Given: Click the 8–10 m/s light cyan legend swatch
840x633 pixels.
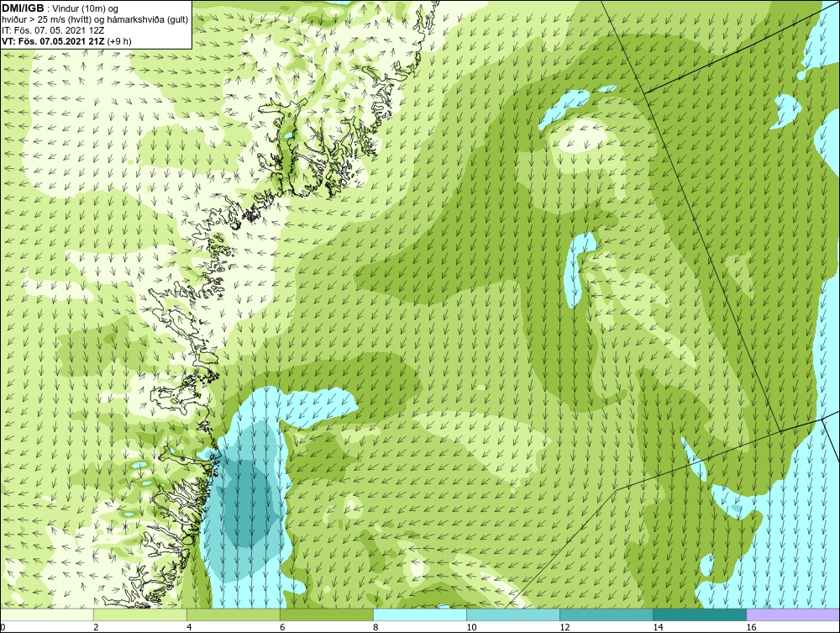Looking at the screenshot, I should 419,615.
